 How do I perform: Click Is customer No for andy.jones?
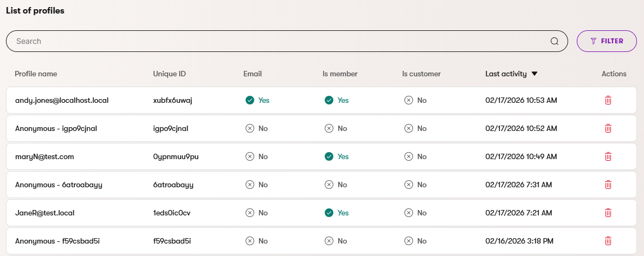click(415, 100)
